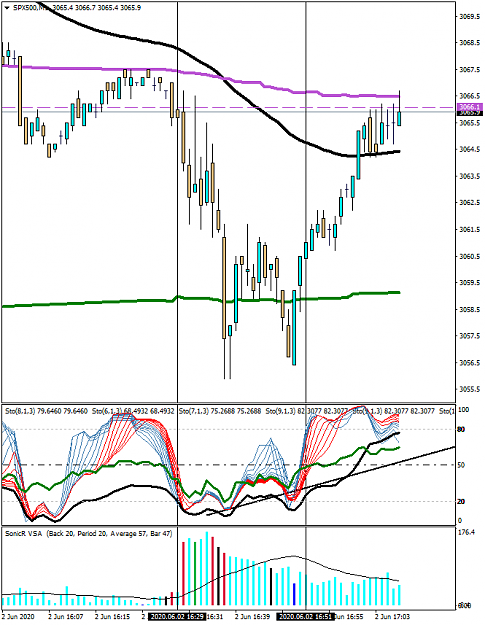Click the 2020.06.02 16:51 time marker label
The height and width of the screenshot is (625, 485).
coord(306,617)
